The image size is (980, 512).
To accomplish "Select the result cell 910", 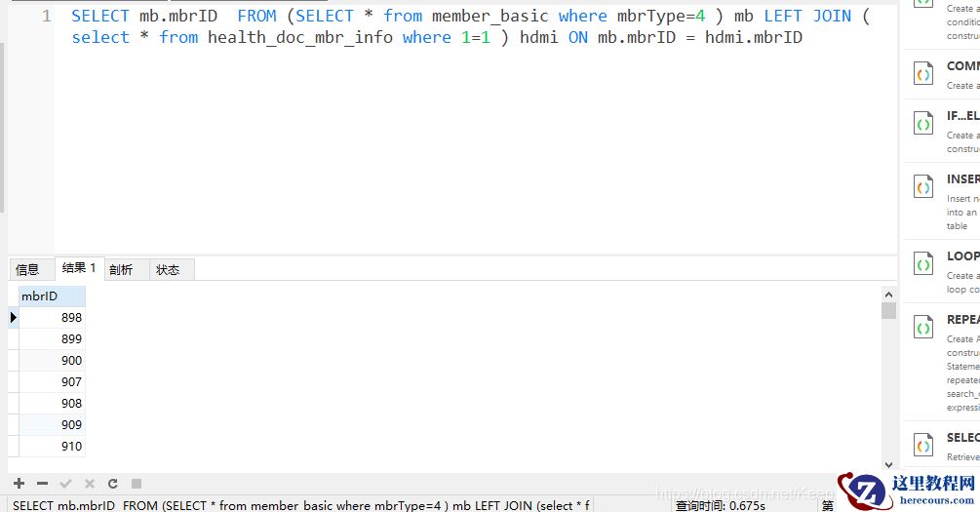I will [x=52, y=446].
